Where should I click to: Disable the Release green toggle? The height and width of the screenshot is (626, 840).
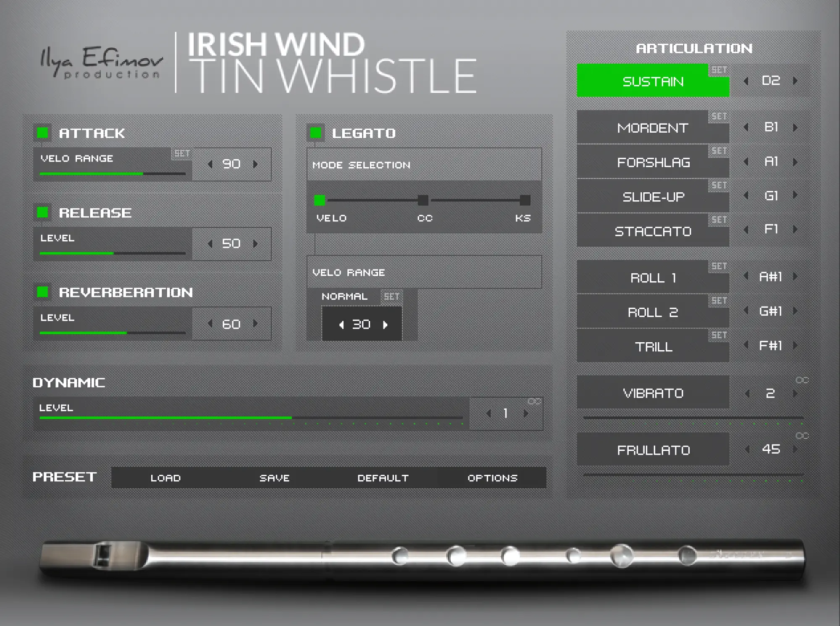(42, 212)
